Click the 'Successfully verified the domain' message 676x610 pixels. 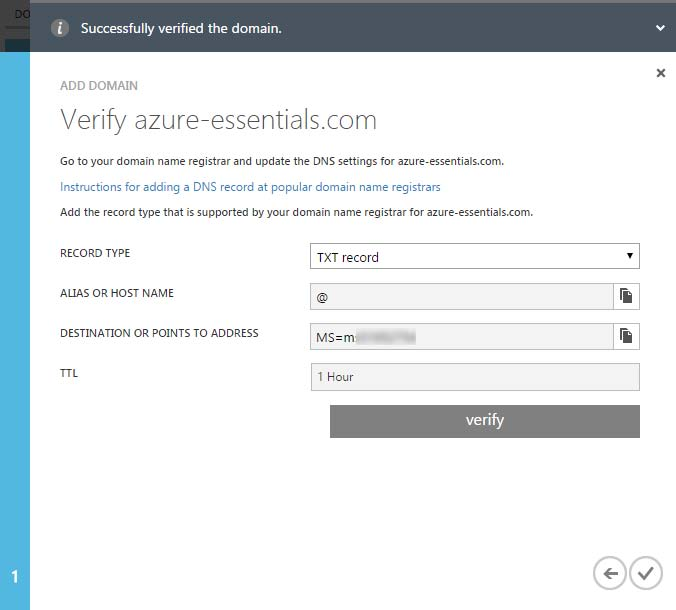click(181, 29)
